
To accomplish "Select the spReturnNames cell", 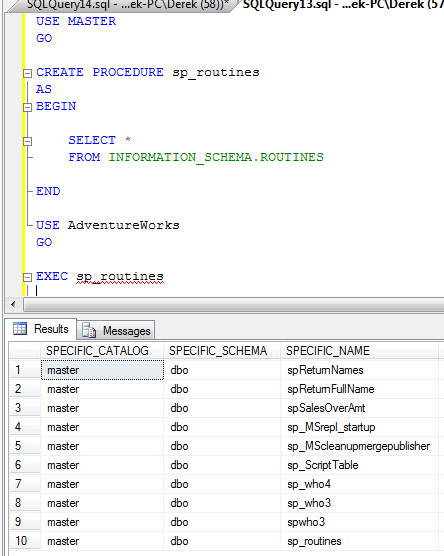I will [359, 370].
